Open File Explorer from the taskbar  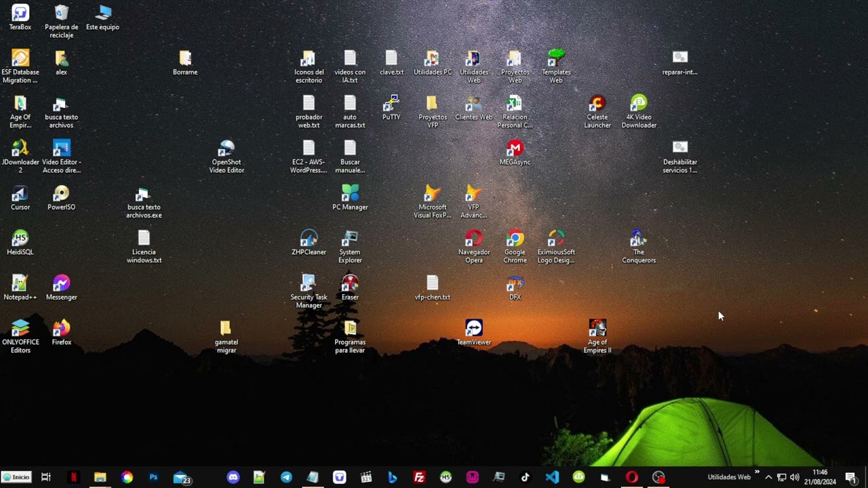point(100,477)
